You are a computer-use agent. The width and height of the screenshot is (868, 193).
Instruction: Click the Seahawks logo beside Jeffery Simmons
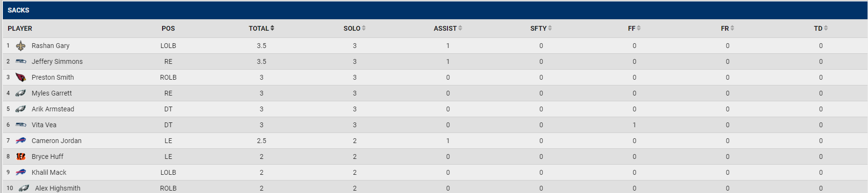[x=21, y=61]
